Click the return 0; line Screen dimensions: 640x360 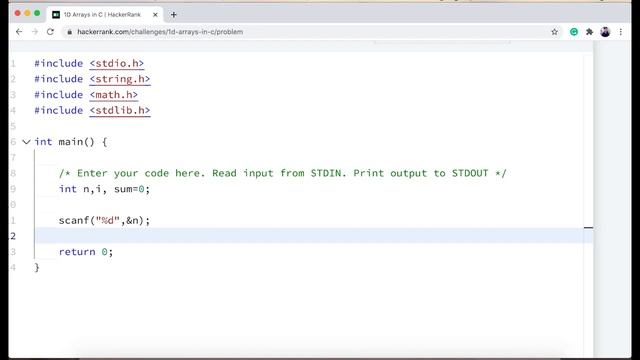click(x=86, y=252)
